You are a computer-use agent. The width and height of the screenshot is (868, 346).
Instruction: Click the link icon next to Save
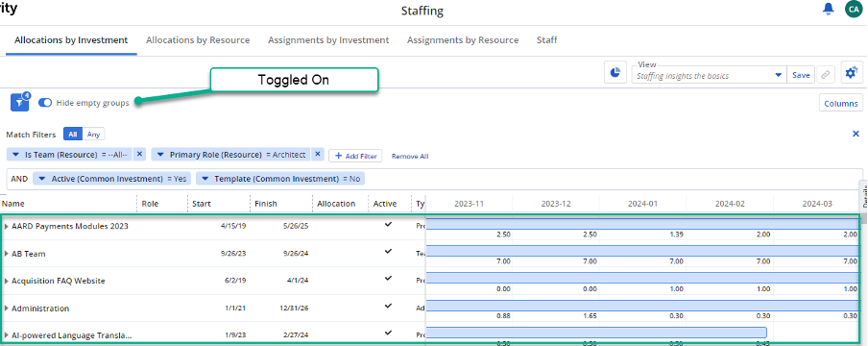(825, 75)
